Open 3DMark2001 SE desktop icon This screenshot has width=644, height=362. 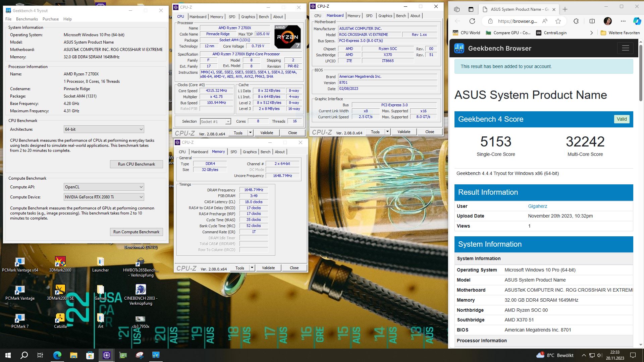coord(60,293)
